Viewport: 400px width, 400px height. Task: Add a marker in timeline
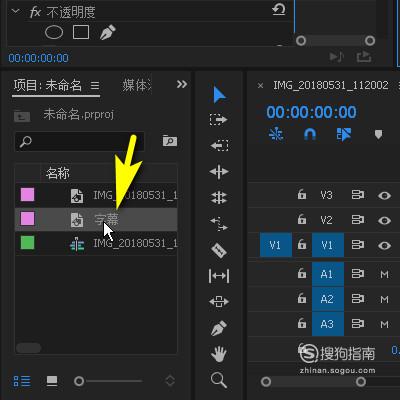point(378,135)
